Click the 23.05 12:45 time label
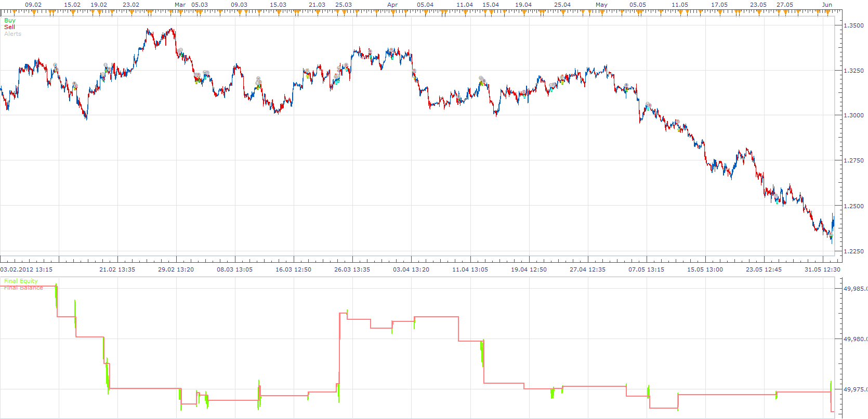Viewport: 868px width, 419px height. 764,269
